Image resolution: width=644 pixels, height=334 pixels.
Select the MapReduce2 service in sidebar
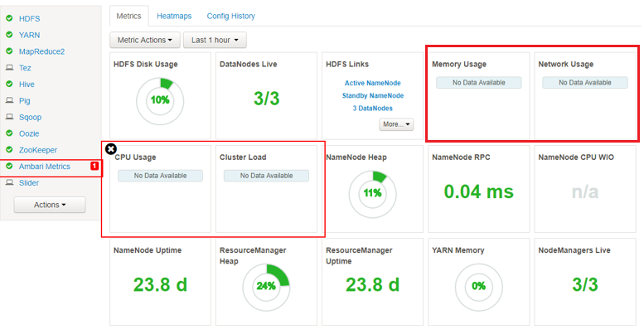[41, 51]
